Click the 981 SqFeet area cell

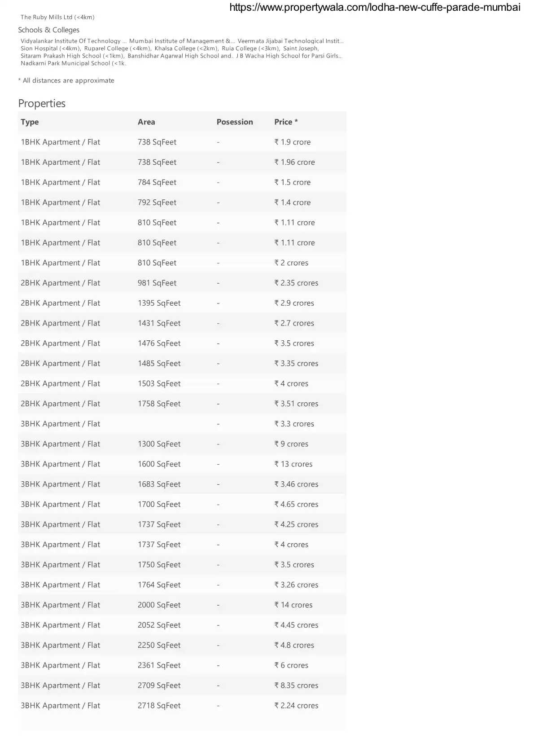pyautogui.click(x=157, y=283)
